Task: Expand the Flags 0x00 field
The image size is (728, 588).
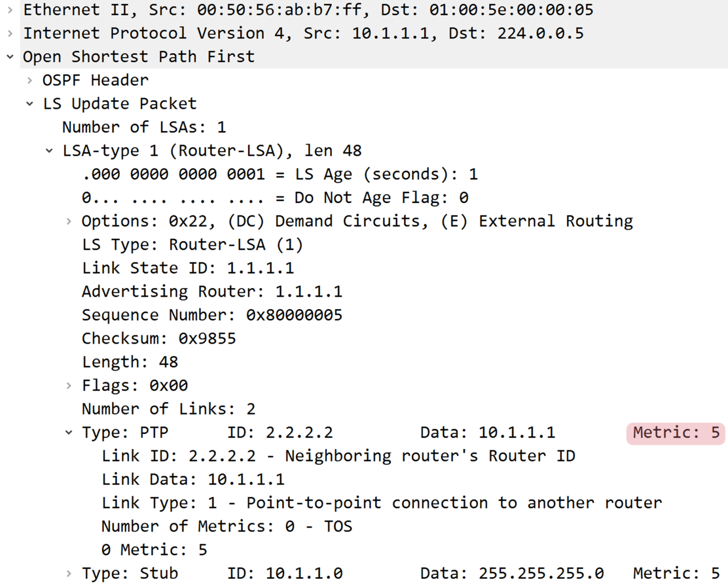Action: click(x=69, y=385)
